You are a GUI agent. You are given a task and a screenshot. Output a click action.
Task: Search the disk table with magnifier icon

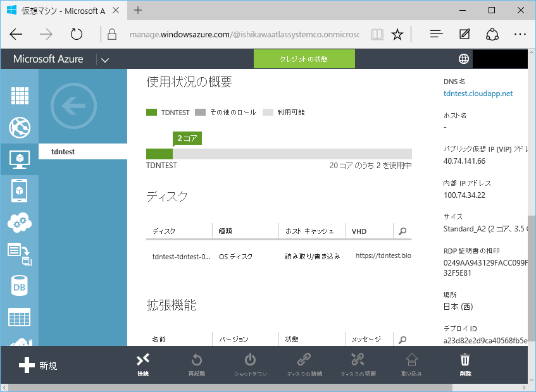tap(402, 231)
